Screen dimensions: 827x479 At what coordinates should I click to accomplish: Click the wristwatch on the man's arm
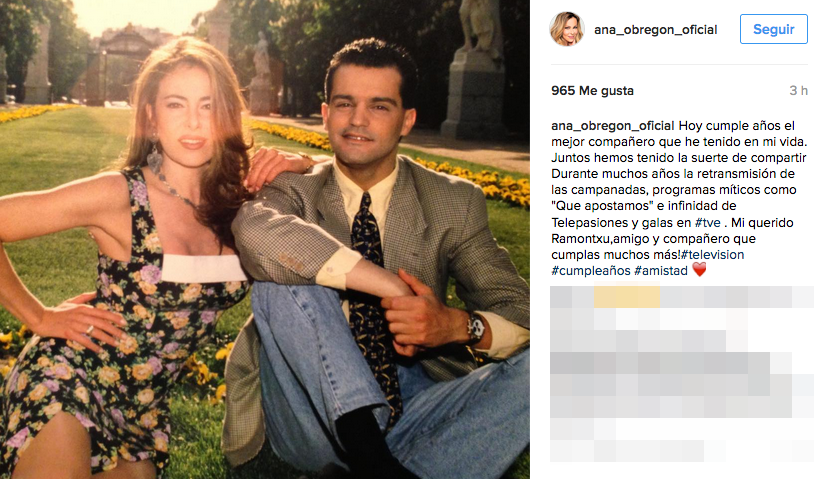pos(475,329)
